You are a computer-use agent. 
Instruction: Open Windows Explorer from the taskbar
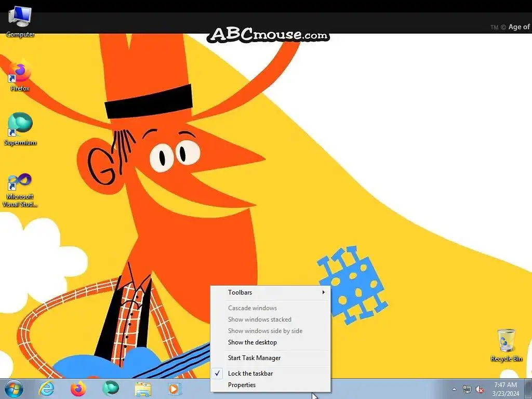143,389
